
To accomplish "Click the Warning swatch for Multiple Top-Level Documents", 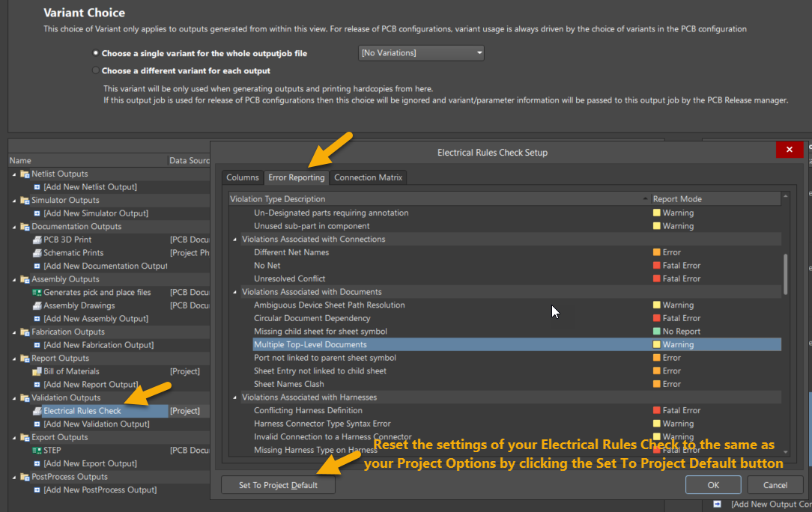I will 657,345.
